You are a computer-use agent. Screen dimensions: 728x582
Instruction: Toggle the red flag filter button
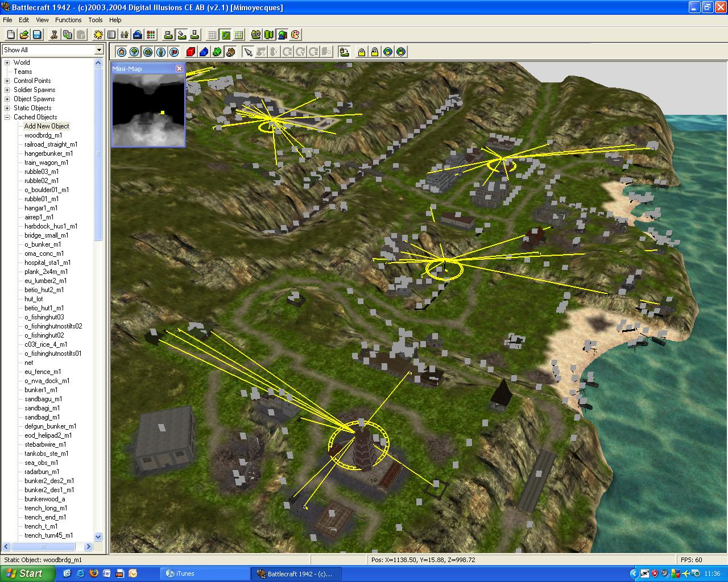[174, 52]
